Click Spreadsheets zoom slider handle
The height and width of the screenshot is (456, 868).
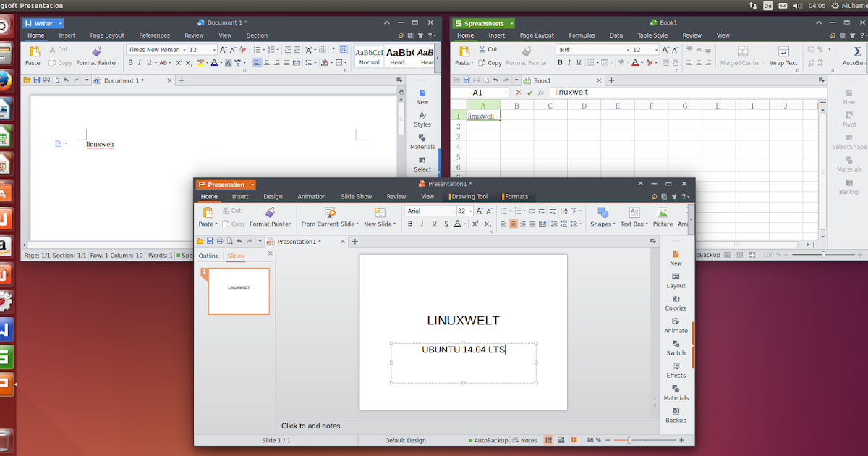pos(823,255)
